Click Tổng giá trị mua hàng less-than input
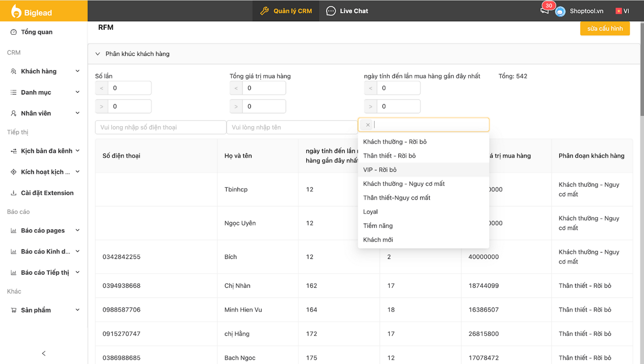Image resolution: width=644 pixels, height=364 pixels. [264, 88]
